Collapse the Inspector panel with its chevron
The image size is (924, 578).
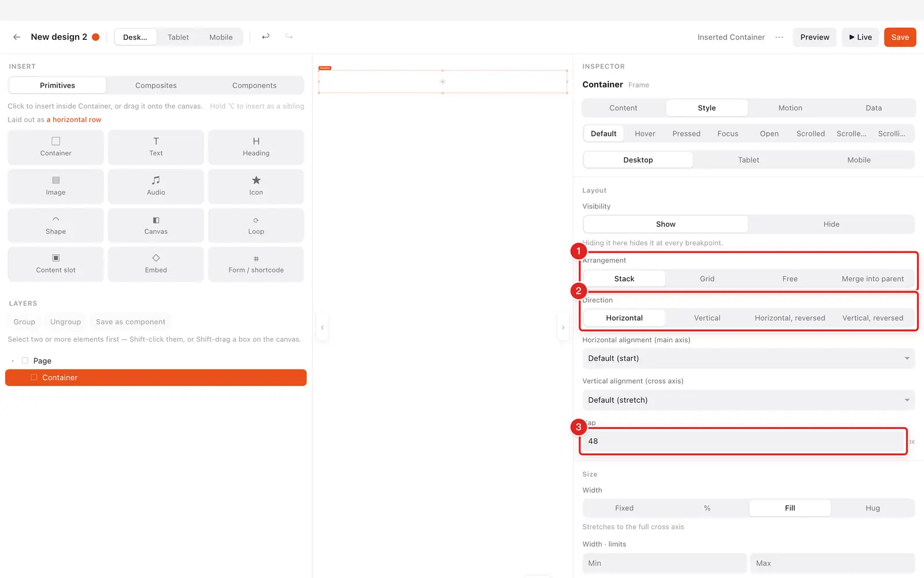coord(563,328)
